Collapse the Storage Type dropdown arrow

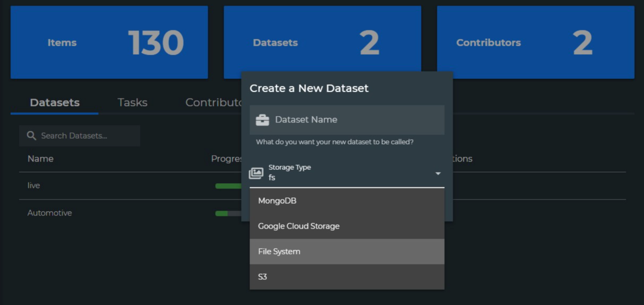coord(438,173)
